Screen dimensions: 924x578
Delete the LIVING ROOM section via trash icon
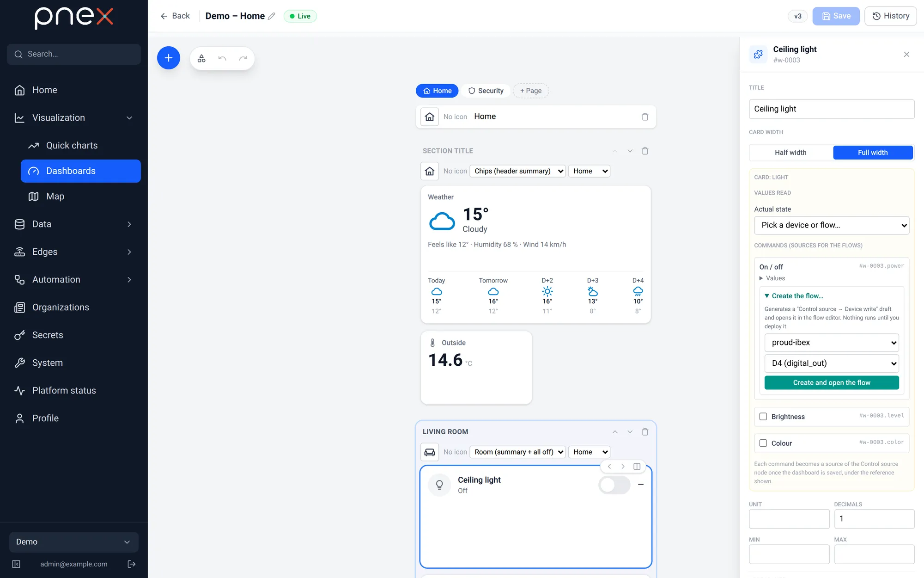click(645, 432)
